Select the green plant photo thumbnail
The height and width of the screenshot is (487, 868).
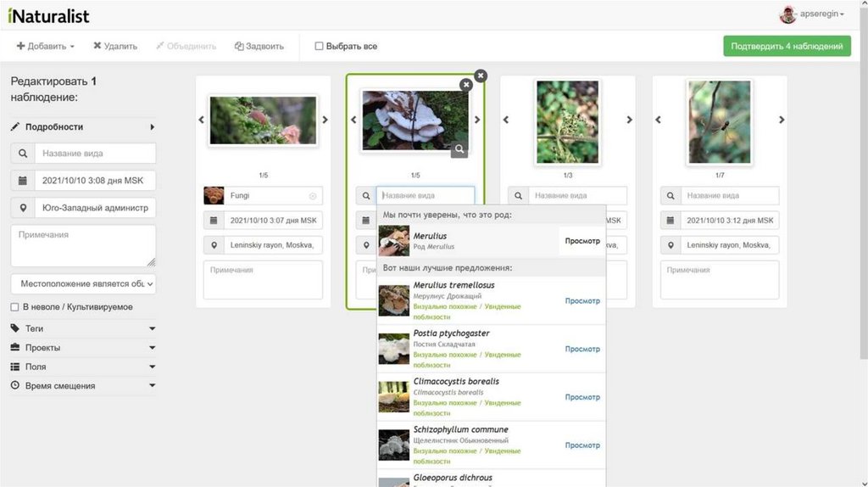567,122
